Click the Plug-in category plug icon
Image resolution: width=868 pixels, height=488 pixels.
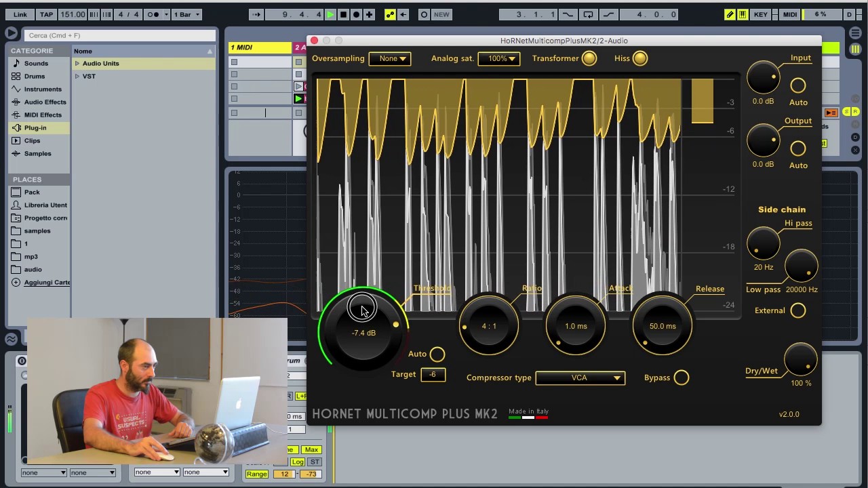[16, 127]
